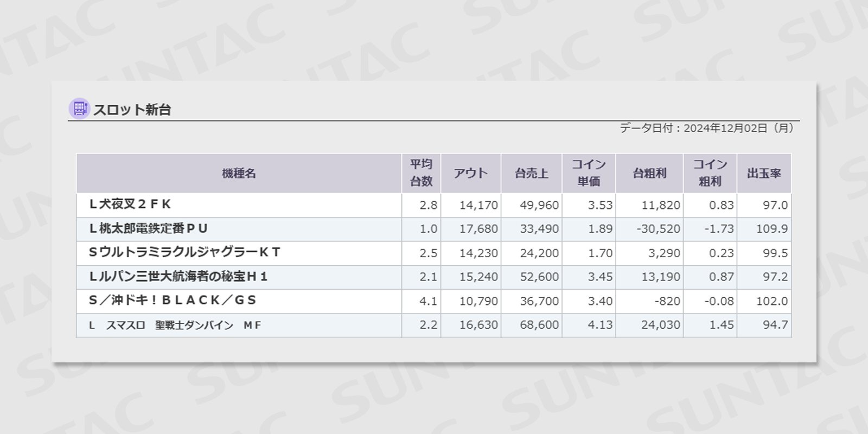Select the -30,520 台粗利 cell
Image resolution: width=868 pixels, height=434 pixels.
[658, 229]
